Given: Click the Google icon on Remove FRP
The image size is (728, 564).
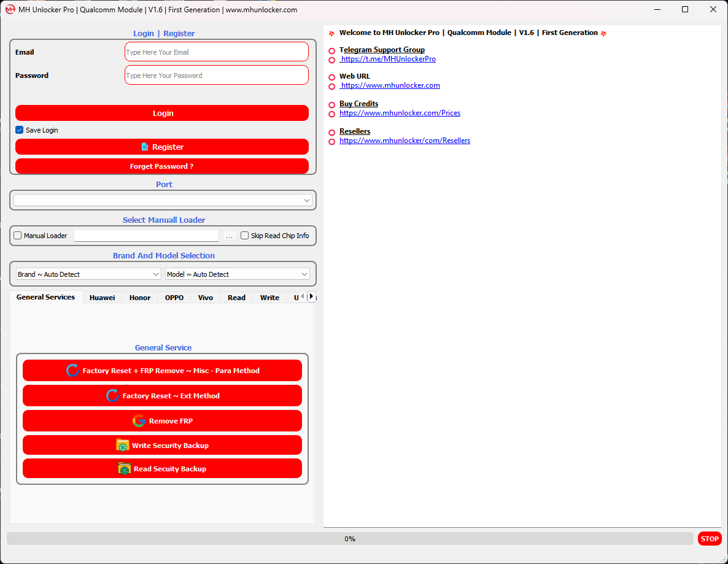Looking at the screenshot, I should (x=139, y=421).
